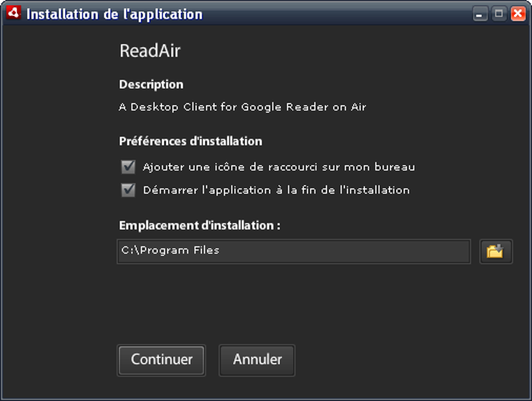Open the folder browse icon for install location
Screen dimensions: 532x401
tap(495, 252)
